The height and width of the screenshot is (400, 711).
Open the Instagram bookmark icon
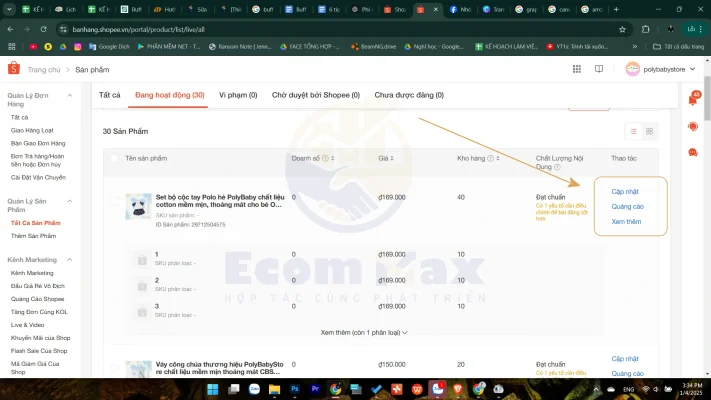click(x=78, y=47)
